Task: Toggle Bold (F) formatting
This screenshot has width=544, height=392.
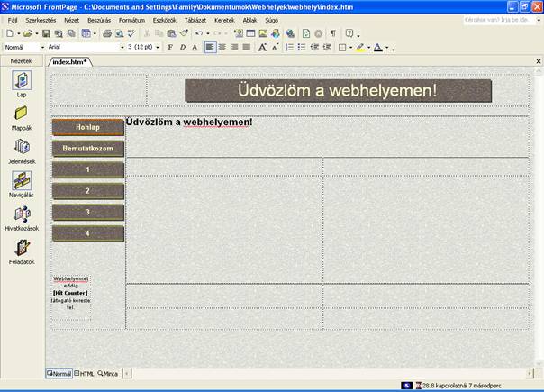Action: (x=169, y=47)
